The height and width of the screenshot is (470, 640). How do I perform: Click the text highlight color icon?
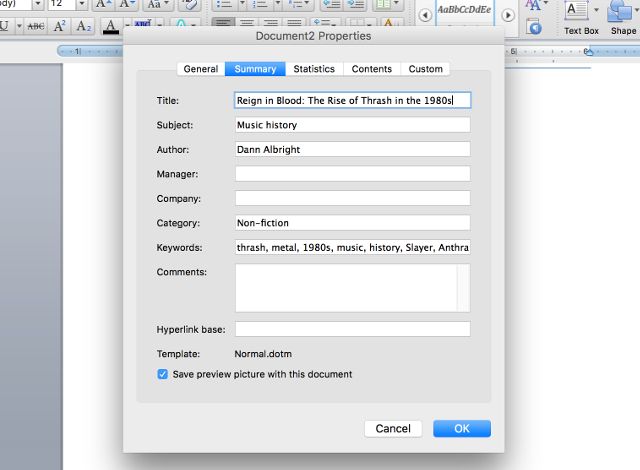142,24
